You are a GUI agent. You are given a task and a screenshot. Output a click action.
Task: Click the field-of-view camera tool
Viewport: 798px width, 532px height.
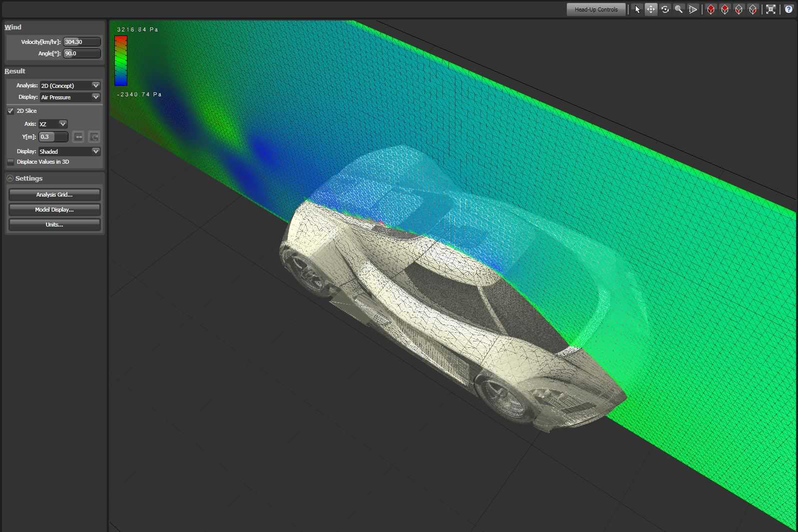pyautogui.click(x=693, y=9)
